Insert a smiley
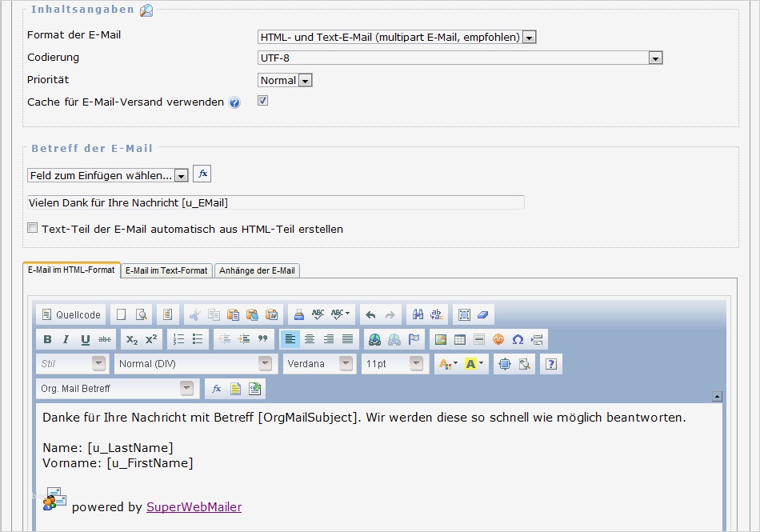The height and width of the screenshot is (532, 760). click(498, 339)
